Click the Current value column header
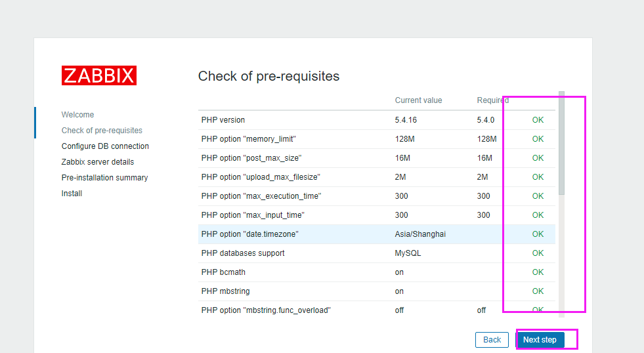 click(x=418, y=100)
